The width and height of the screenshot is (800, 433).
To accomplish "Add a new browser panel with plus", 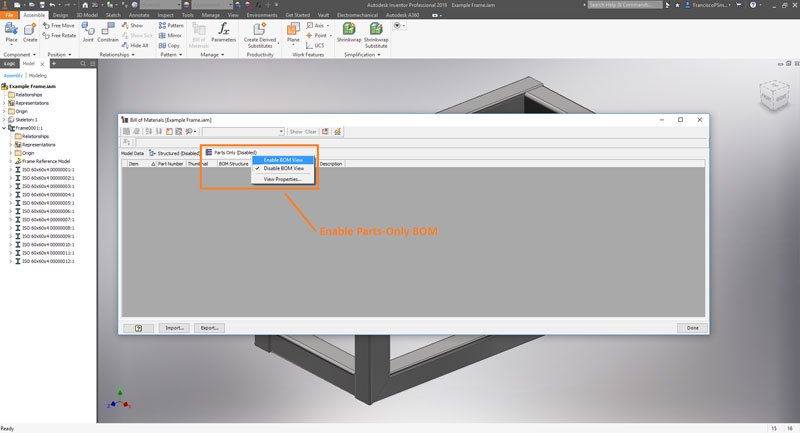I will coord(54,64).
